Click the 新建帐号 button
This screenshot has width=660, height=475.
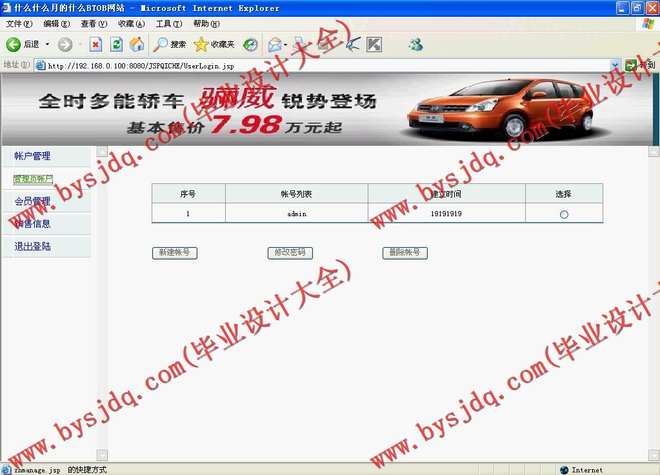tap(174, 253)
